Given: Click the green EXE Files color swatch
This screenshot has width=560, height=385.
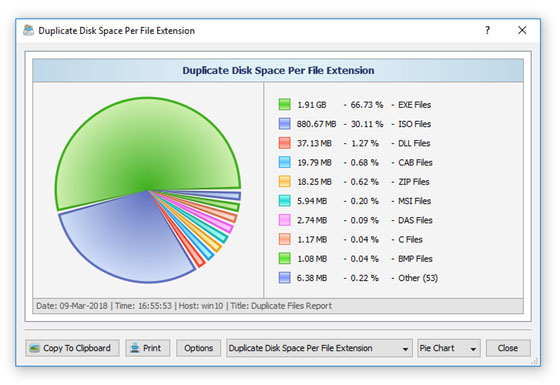Looking at the screenshot, I should point(285,104).
